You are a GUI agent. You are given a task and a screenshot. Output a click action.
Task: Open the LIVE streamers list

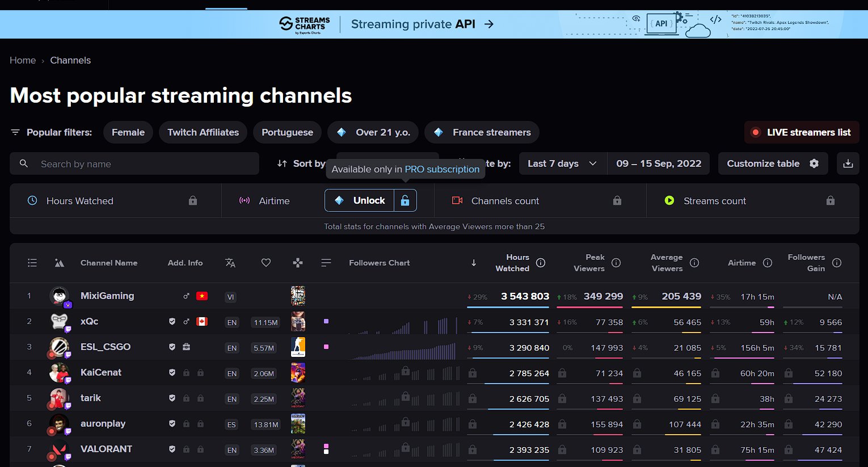[801, 132]
